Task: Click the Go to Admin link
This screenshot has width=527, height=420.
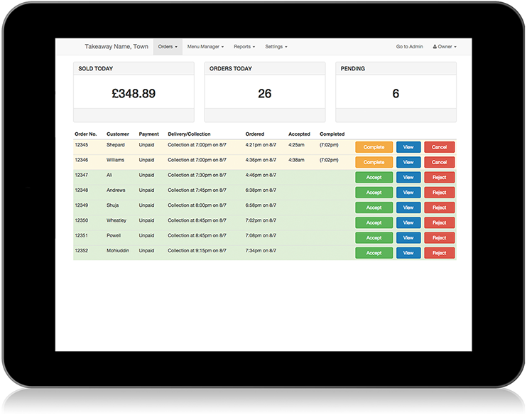Action: tap(409, 47)
